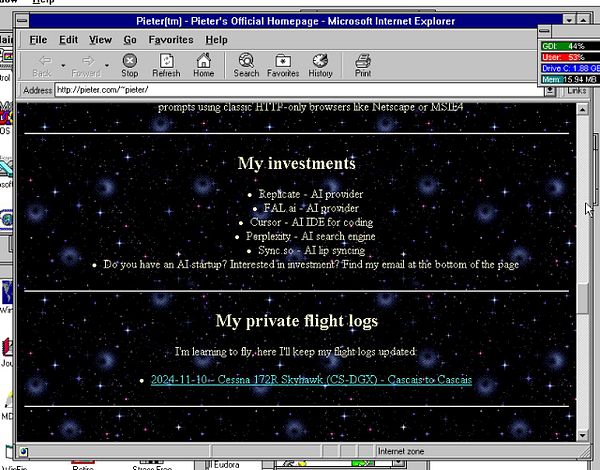Click the User resource meter bar
Screen dimensions: 600x470
tap(570, 57)
